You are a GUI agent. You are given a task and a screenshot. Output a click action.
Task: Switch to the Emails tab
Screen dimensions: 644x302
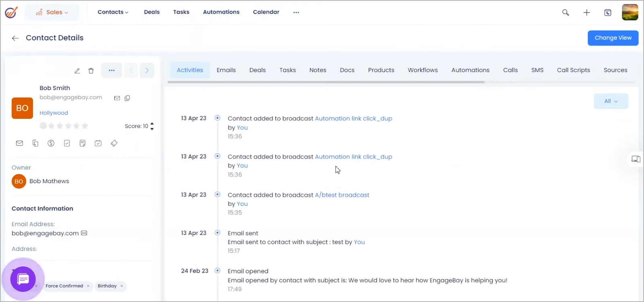[226, 70]
